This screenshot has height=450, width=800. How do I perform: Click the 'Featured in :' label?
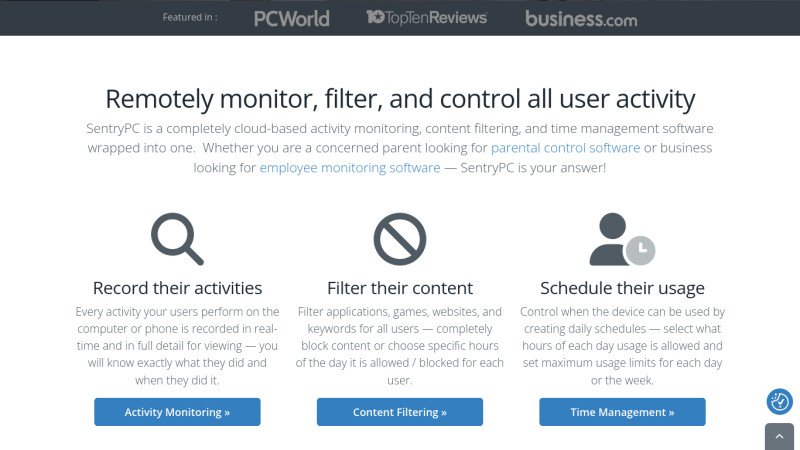[190, 17]
